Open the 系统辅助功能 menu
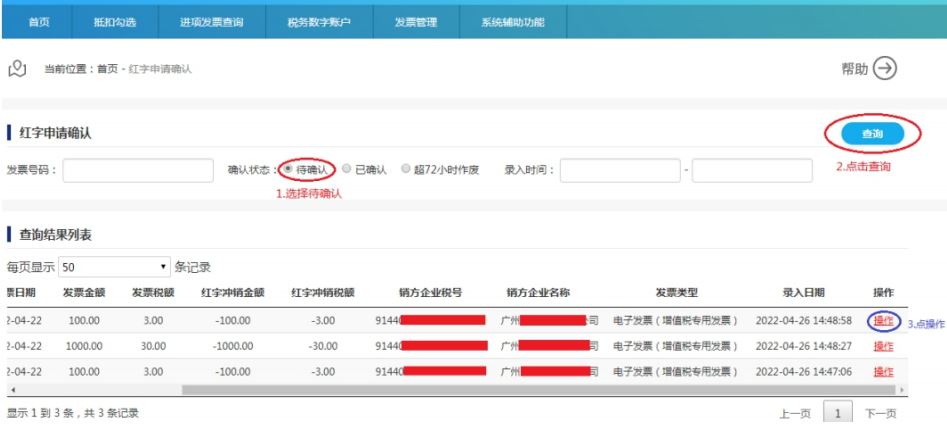Image resolution: width=947 pixels, height=428 pixels. pyautogui.click(x=513, y=23)
